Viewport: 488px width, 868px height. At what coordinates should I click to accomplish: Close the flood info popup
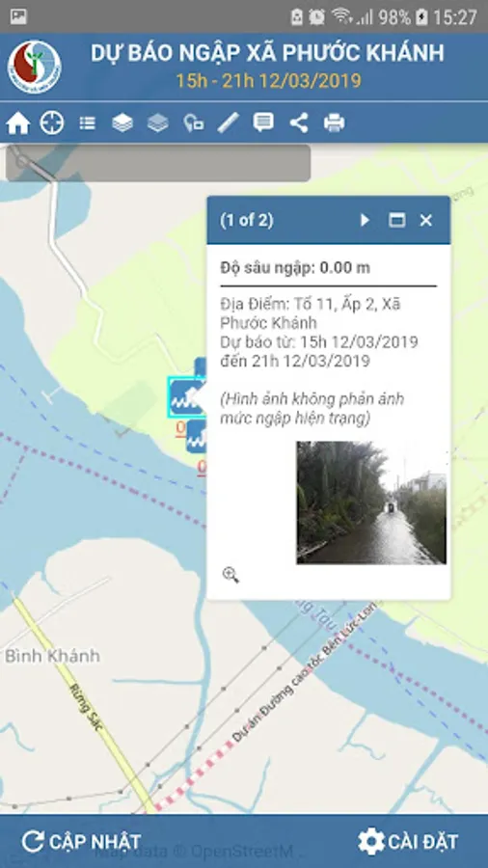point(425,220)
